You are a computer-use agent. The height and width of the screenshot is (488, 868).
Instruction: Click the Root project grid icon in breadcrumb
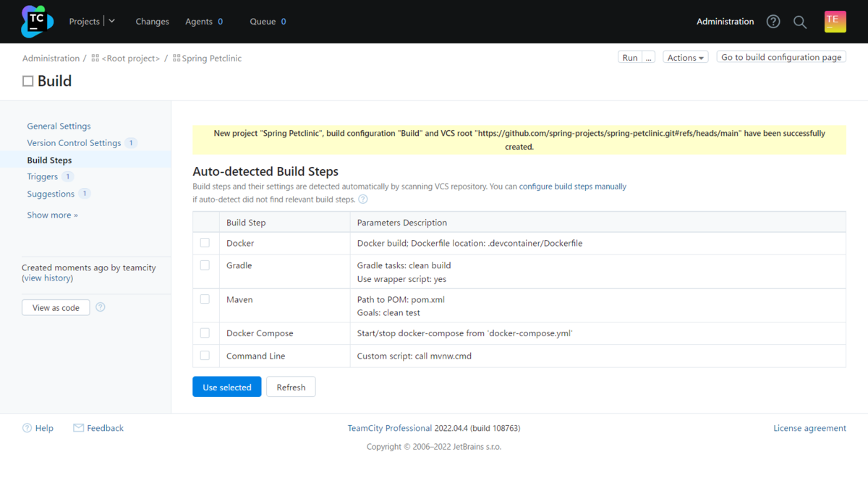(95, 58)
